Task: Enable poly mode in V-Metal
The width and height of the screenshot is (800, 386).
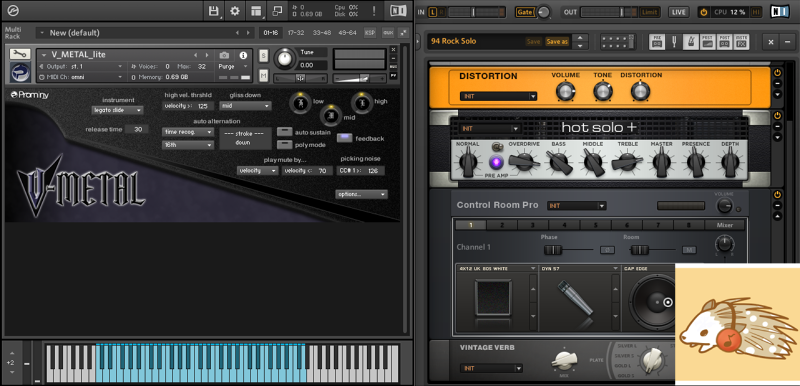Action: tap(284, 144)
